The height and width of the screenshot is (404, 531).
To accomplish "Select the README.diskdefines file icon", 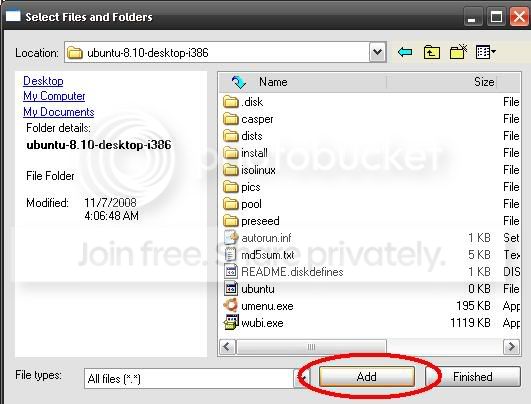I will pos(231,272).
